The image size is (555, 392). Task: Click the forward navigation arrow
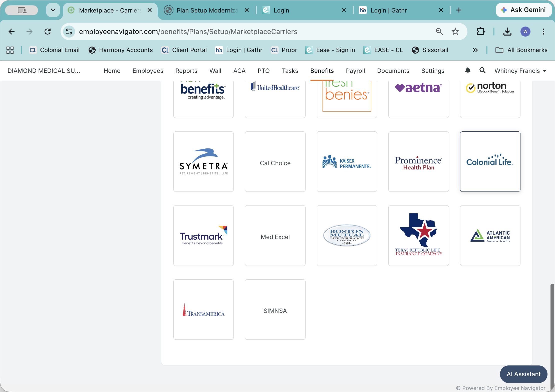coord(30,32)
